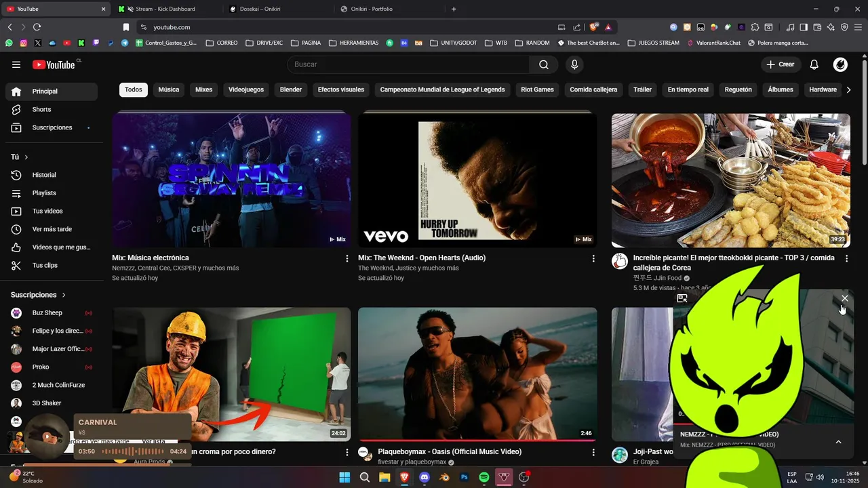Reload the YouTube page

click(37, 27)
